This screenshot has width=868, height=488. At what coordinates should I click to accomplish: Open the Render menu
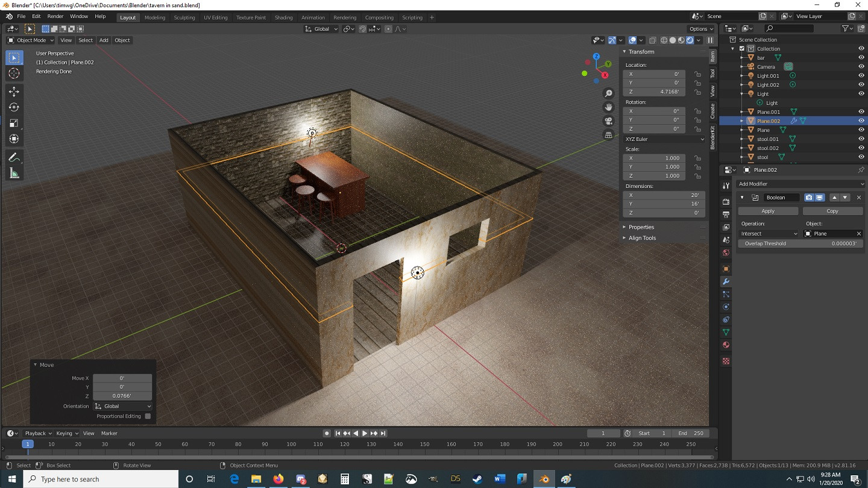(x=55, y=16)
